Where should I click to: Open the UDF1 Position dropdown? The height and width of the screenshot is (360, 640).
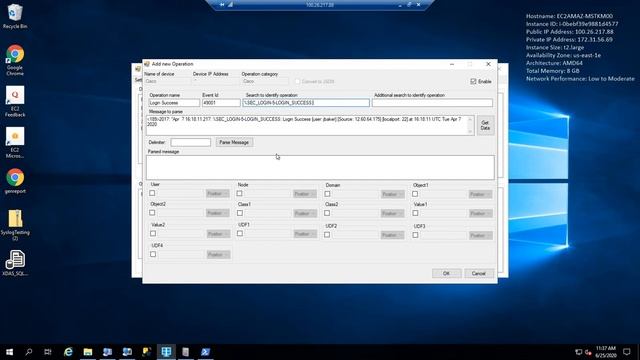point(305,234)
